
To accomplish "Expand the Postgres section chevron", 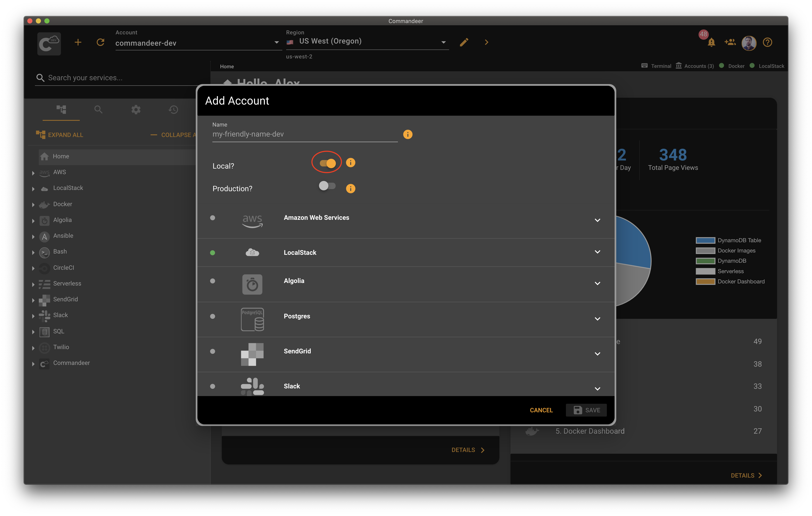I will [x=597, y=319].
